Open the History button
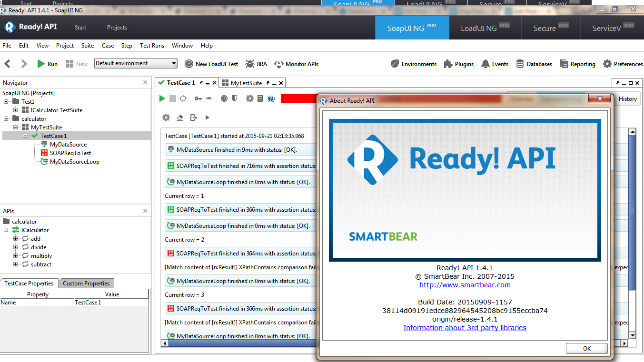This screenshot has height=362, width=644. tap(627, 99)
